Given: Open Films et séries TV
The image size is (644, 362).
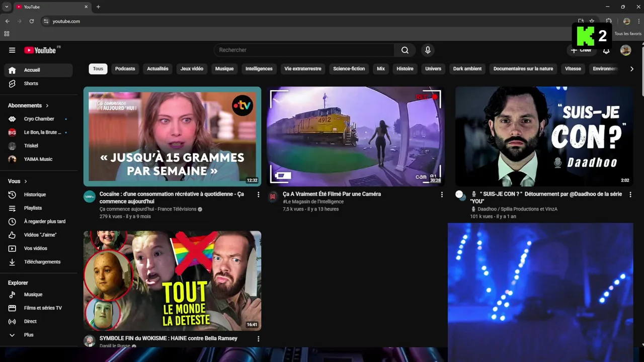Looking at the screenshot, I should pos(38,308).
